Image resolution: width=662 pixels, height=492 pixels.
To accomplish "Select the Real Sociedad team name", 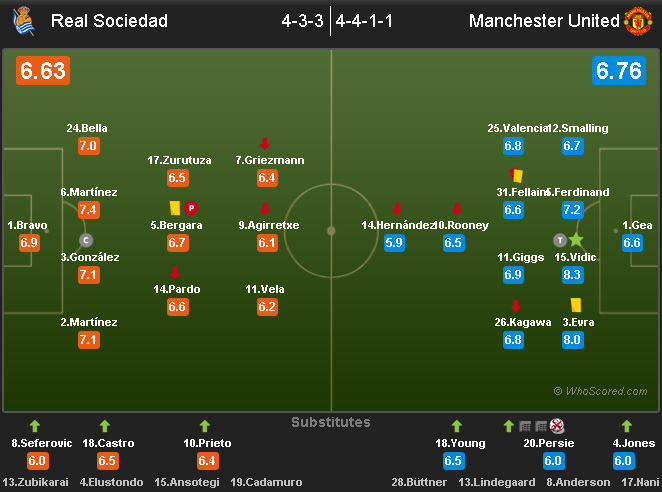I will point(109,21).
